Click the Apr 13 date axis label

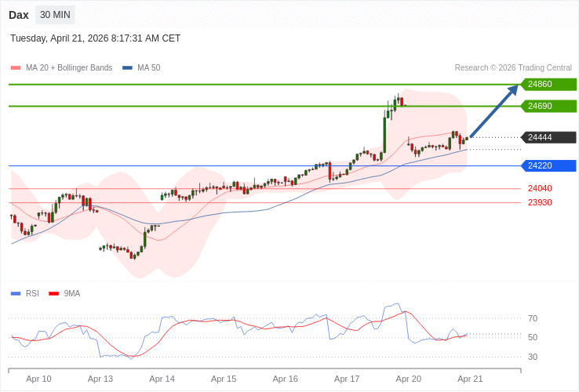click(100, 379)
